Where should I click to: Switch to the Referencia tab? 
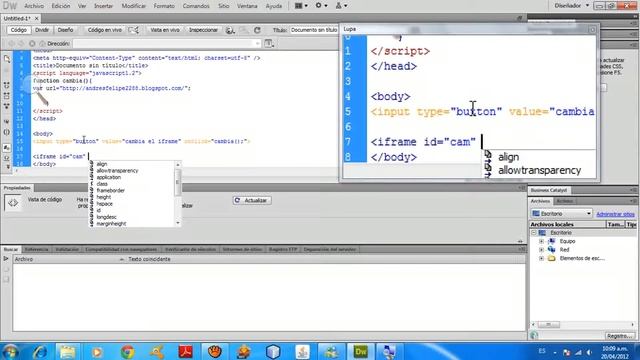pos(36,249)
